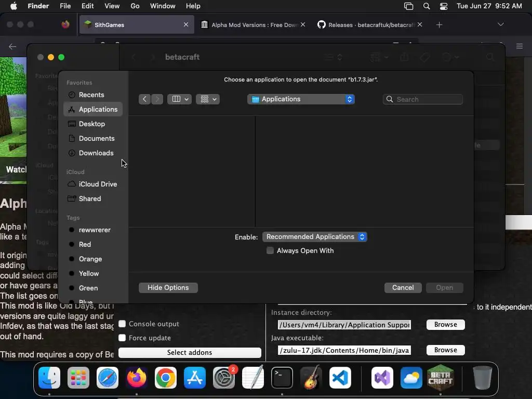This screenshot has height=399, width=532.
Task: Click the Java executable path field
Action: coord(344,351)
